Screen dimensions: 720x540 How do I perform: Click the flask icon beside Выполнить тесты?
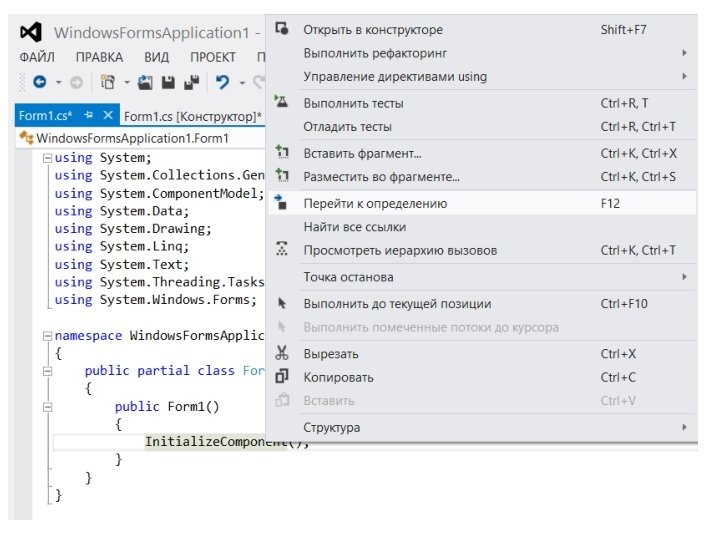pyautogui.click(x=281, y=102)
